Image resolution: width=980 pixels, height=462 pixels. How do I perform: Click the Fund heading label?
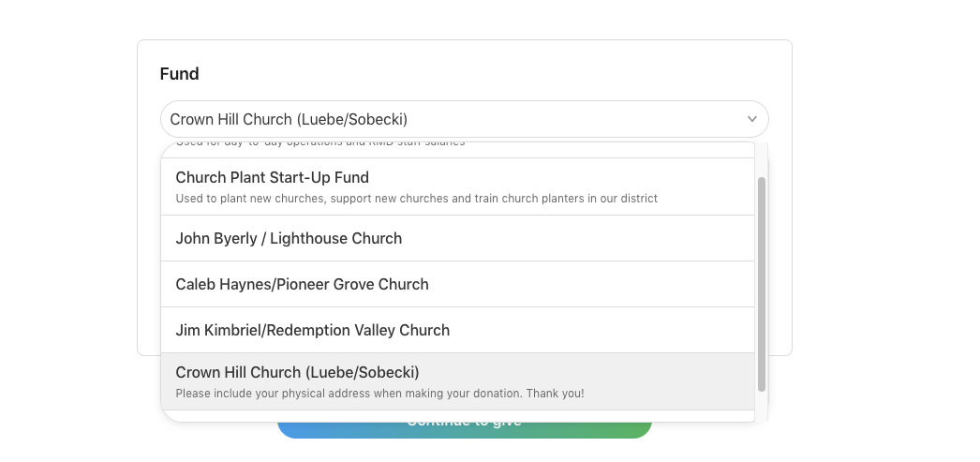coord(180,74)
